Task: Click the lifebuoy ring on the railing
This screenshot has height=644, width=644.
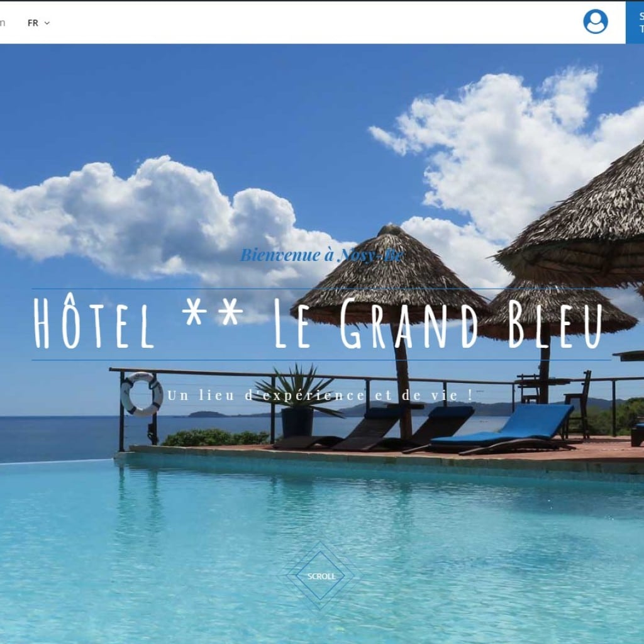Action: coord(142,394)
